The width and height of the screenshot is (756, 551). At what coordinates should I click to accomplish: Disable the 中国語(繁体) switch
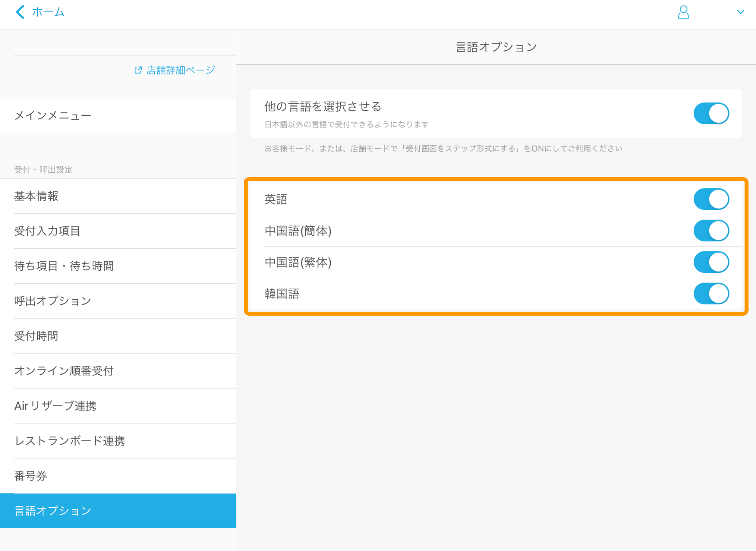[x=711, y=262]
